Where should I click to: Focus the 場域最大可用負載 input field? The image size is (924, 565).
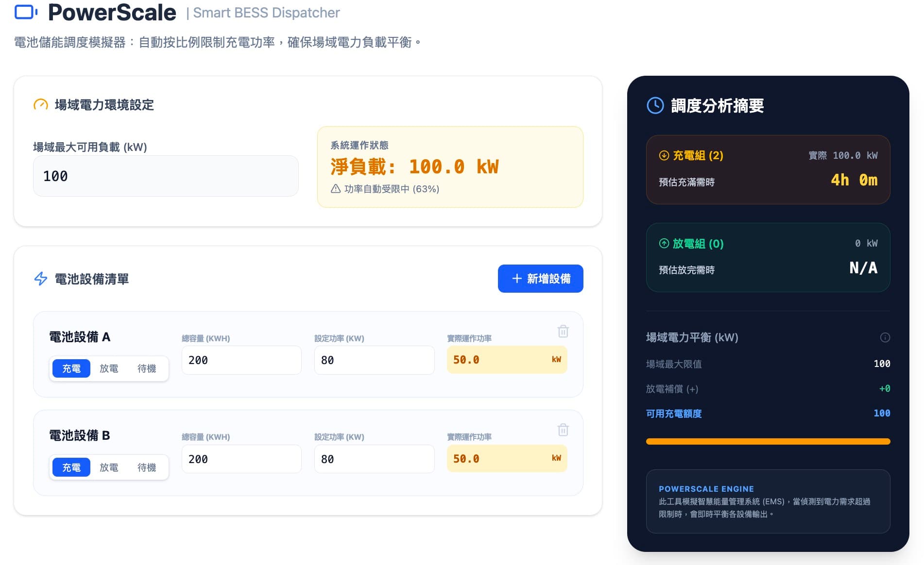pyautogui.click(x=166, y=176)
